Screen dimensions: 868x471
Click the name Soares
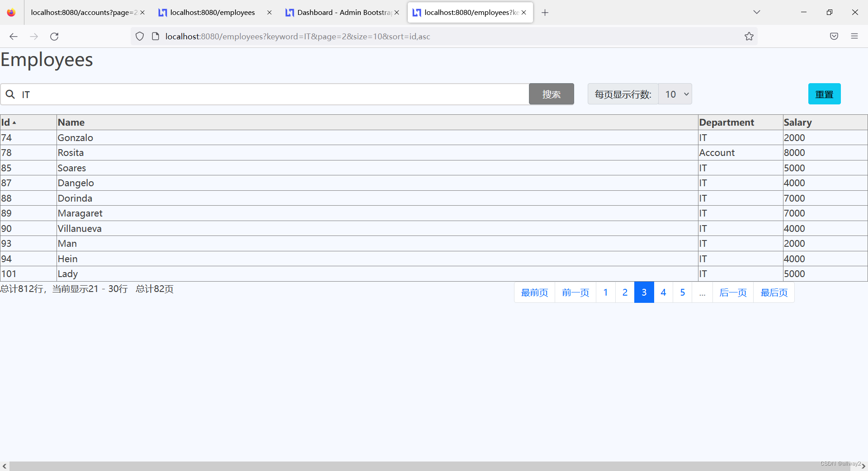[x=71, y=168]
